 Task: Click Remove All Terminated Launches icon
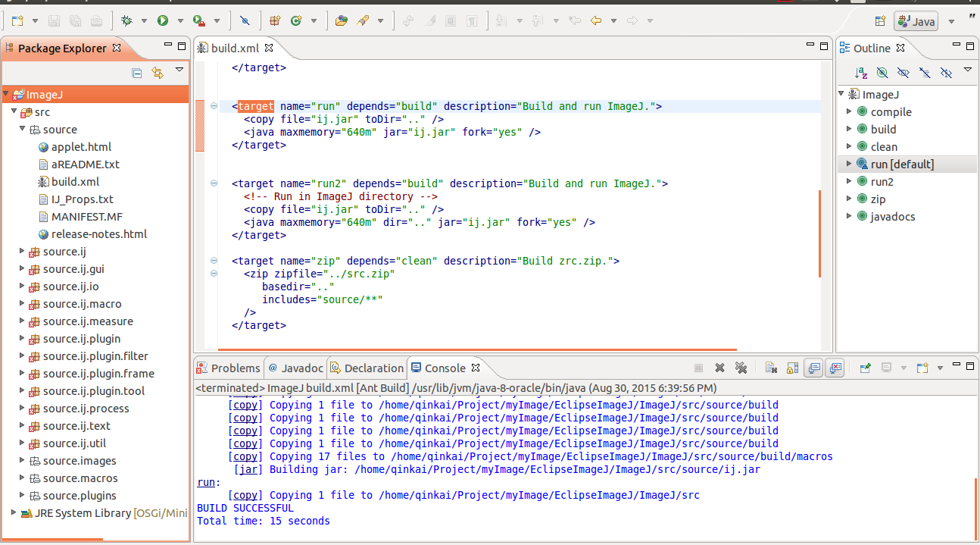click(741, 368)
